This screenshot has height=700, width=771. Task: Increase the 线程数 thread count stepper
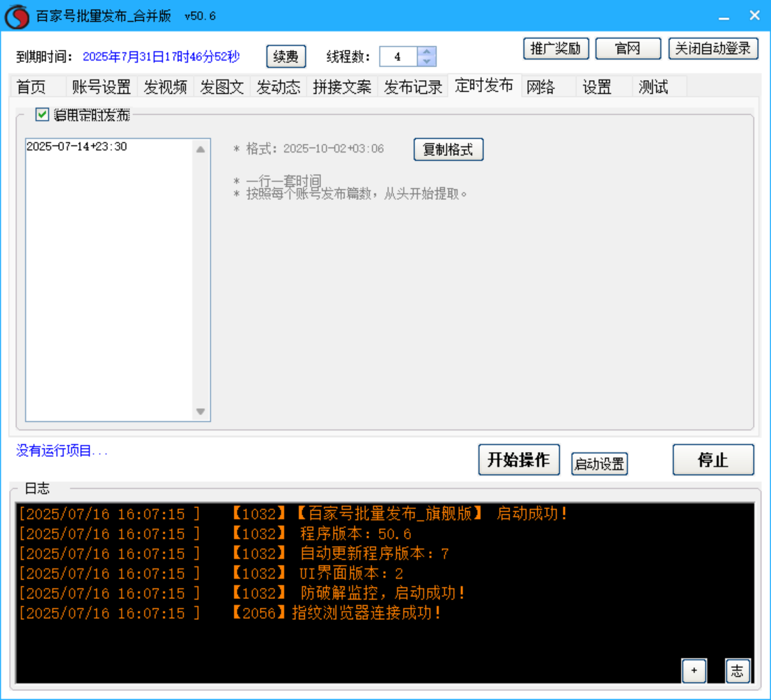click(426, 52)
